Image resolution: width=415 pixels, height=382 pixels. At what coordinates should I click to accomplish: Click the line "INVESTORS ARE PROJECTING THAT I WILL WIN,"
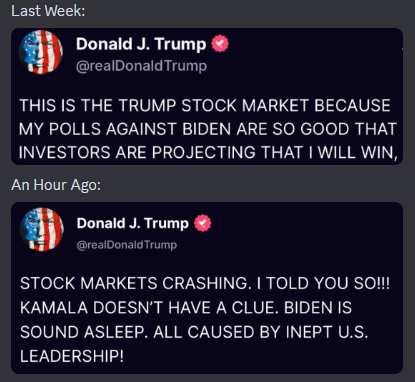point(208,153)
